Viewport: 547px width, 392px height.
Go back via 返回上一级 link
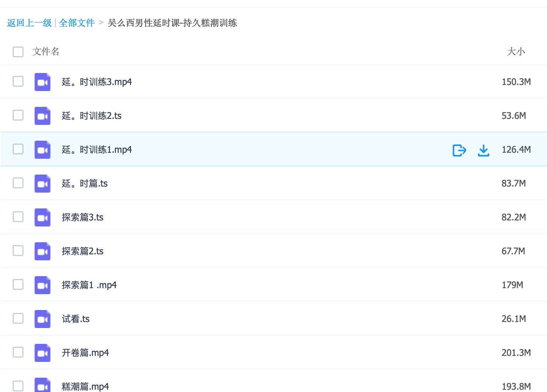point(29,23)
